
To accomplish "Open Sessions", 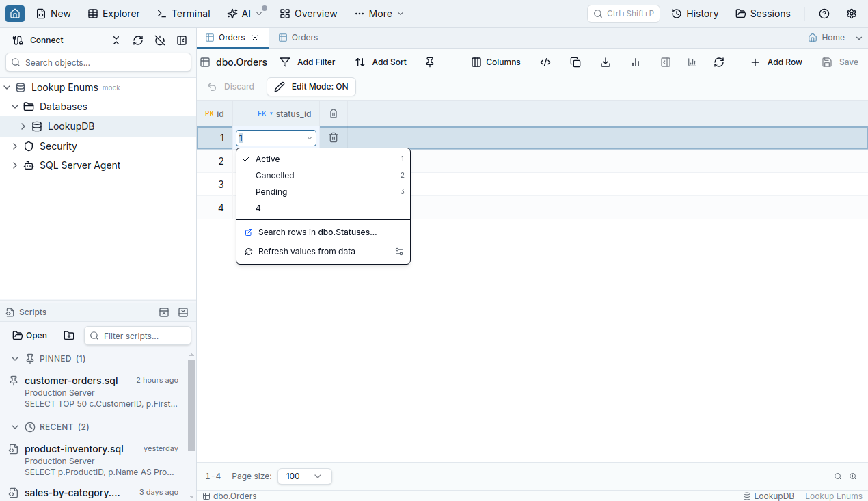I will 763,14.
